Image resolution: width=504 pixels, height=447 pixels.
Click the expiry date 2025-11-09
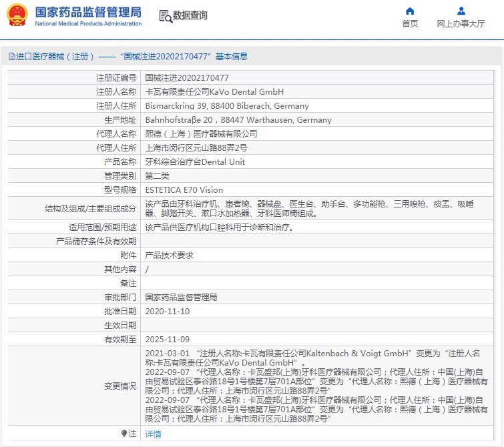point(168,340)
